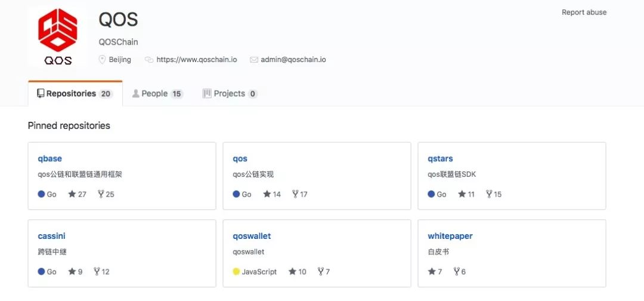Switch to the People tab
The width and height of the screenshot is (644, 301).
157,94
